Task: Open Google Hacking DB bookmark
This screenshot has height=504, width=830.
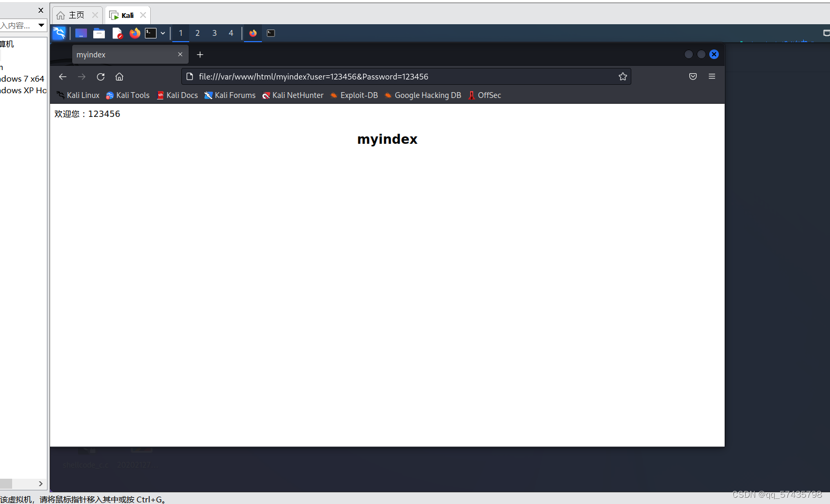Action: pyautogui.click(x=423, y=95)
